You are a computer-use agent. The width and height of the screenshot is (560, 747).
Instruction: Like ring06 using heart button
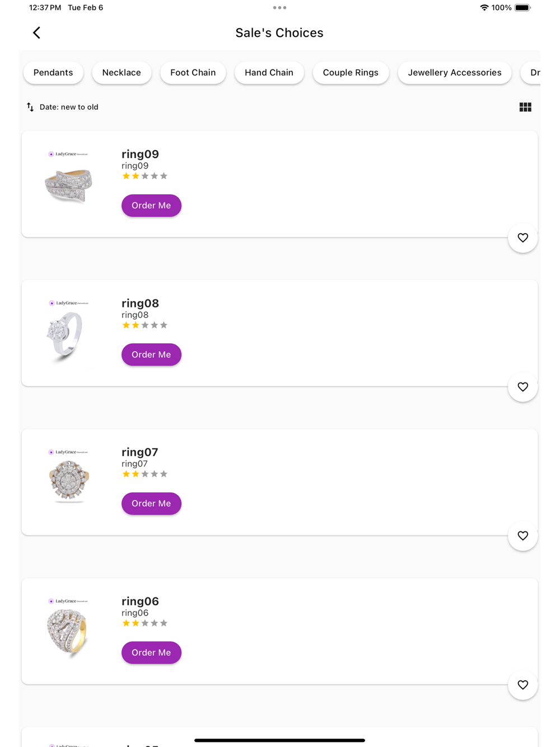pyautogui.click(x=522, y=685)
